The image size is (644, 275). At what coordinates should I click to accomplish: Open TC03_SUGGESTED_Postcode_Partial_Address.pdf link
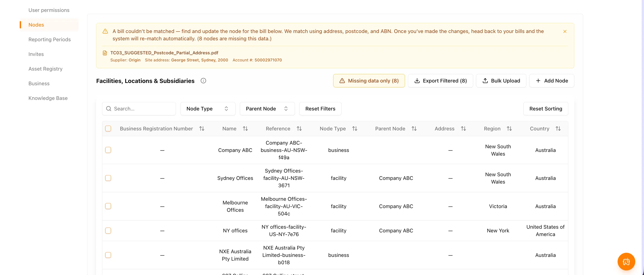point(164,53)
